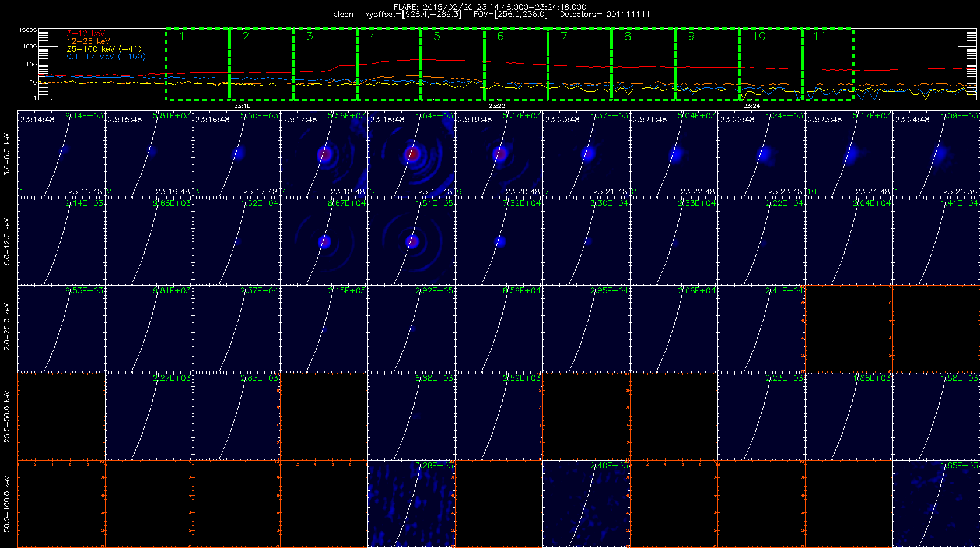Select interval 6 box in the light curve
This screenshot has width=980, height=548.
(516, 64)
